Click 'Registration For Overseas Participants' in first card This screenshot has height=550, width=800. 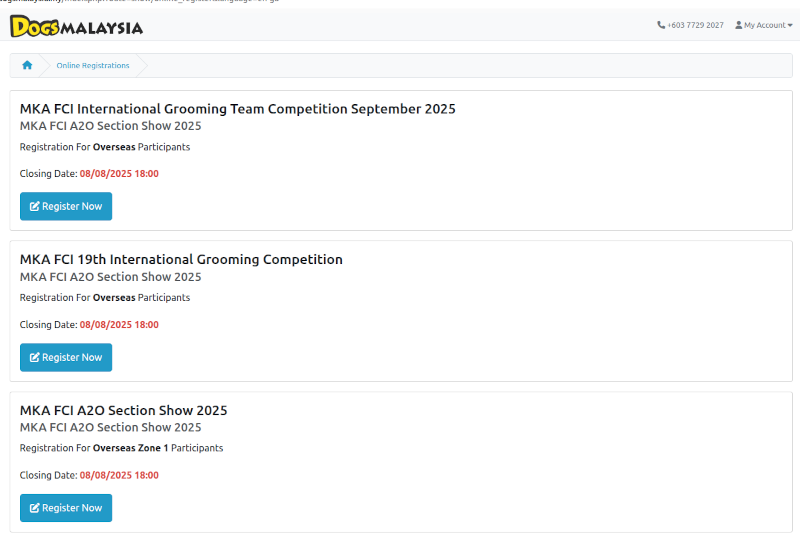coord(105,147)
